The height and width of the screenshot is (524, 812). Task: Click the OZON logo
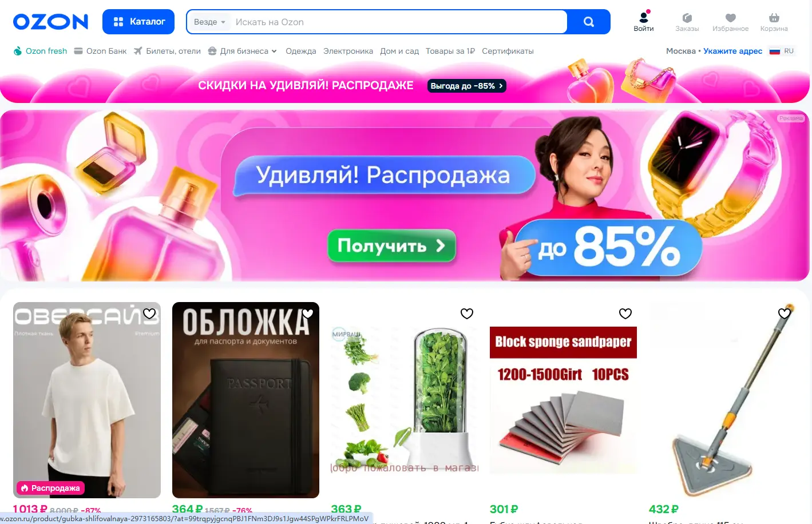[51, 22]
